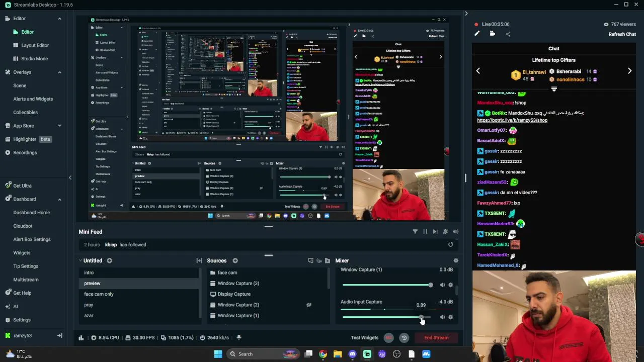Open Alerts and Widgets in sidebar
Image resolution: width=644 pixels, height=362 pixels.
(33, 99)
